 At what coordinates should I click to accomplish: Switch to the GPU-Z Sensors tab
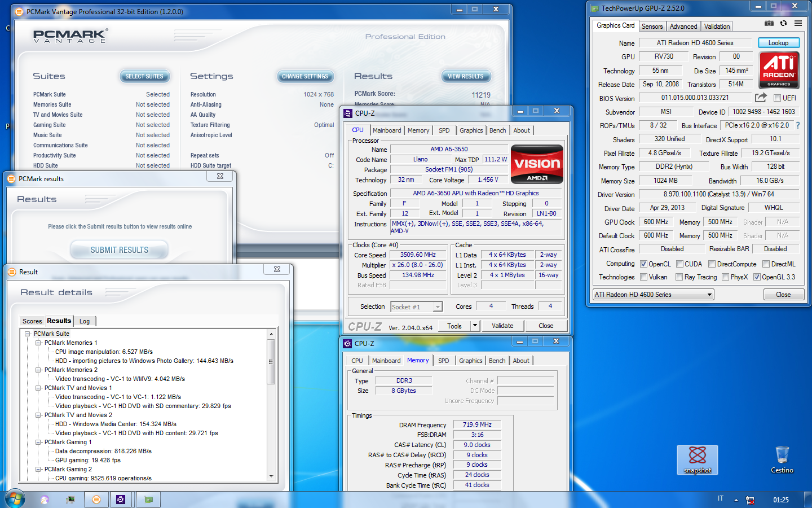652,27
